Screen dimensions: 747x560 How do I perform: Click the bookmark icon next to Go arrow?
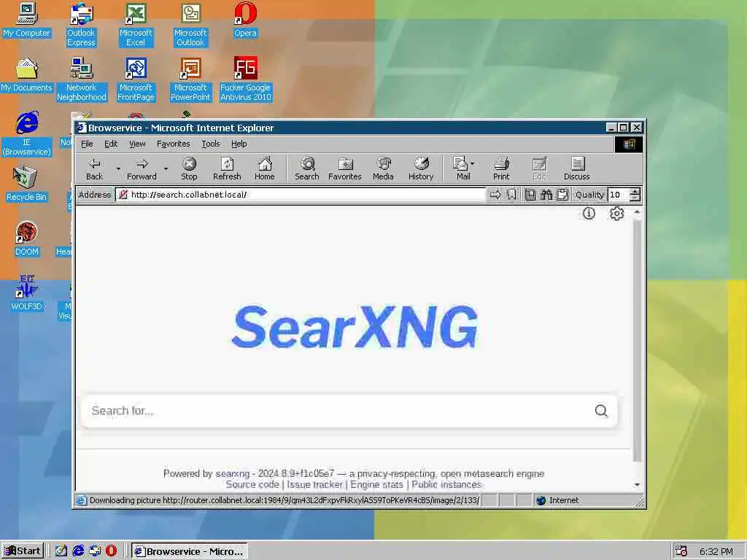511,194
